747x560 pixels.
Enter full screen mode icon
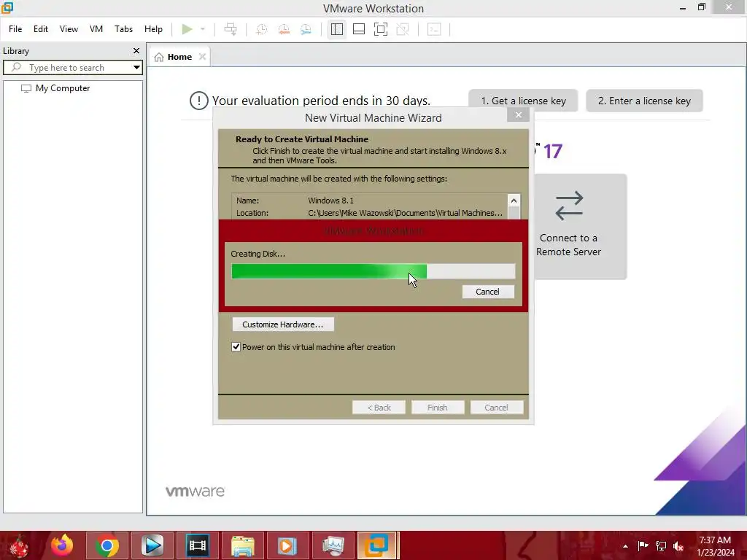tap(381, 29)
